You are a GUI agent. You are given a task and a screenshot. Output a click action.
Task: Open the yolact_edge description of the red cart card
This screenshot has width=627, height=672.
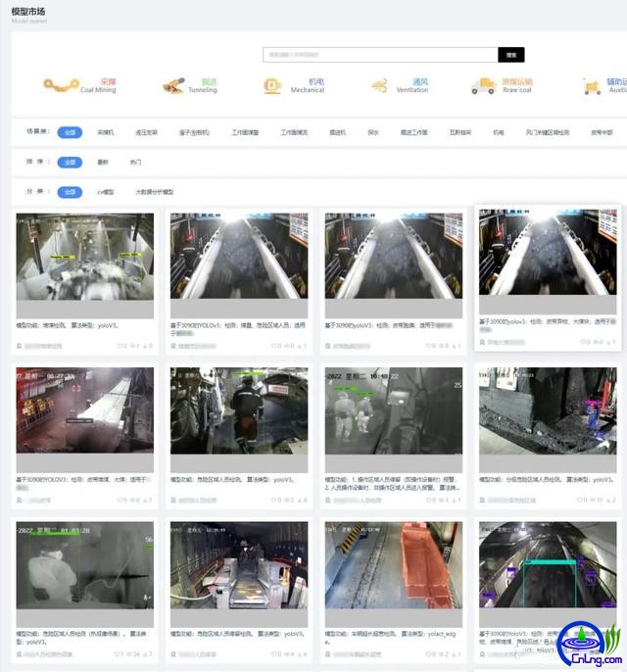pyautogui.click(x=391, y=638)
